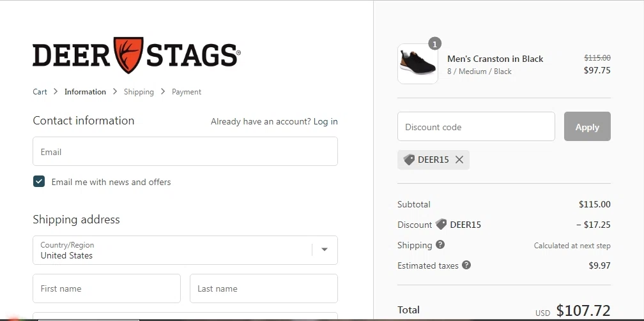
Task: Remove the DEER15 discount tag
Action: click(459, 160)
